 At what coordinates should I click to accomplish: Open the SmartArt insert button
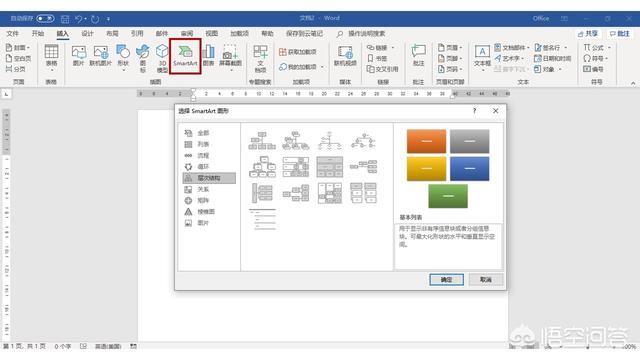185,56
